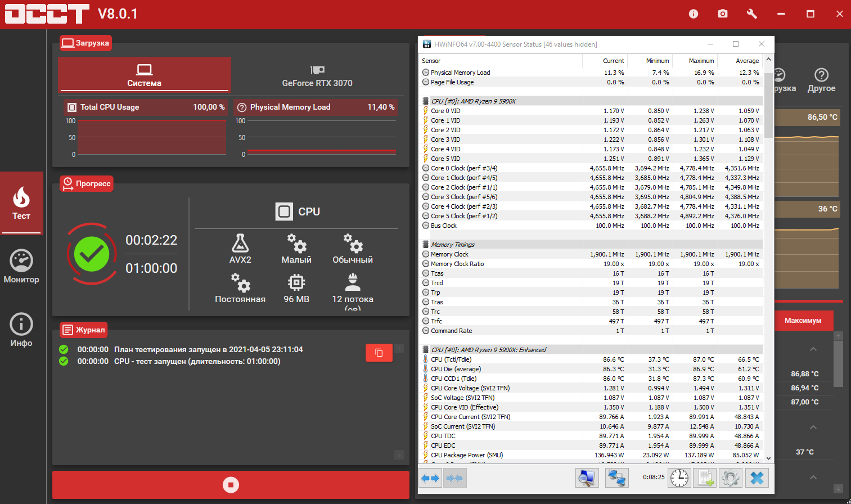Select the 'CPU [#0]: AMD Ryzen 9 5900X' group row
This screenshot has width=851, height=504.
[591, 101]
